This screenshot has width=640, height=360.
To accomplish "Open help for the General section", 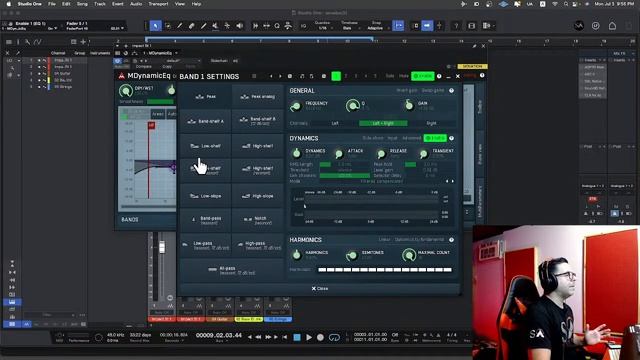I will click(451, 91).
